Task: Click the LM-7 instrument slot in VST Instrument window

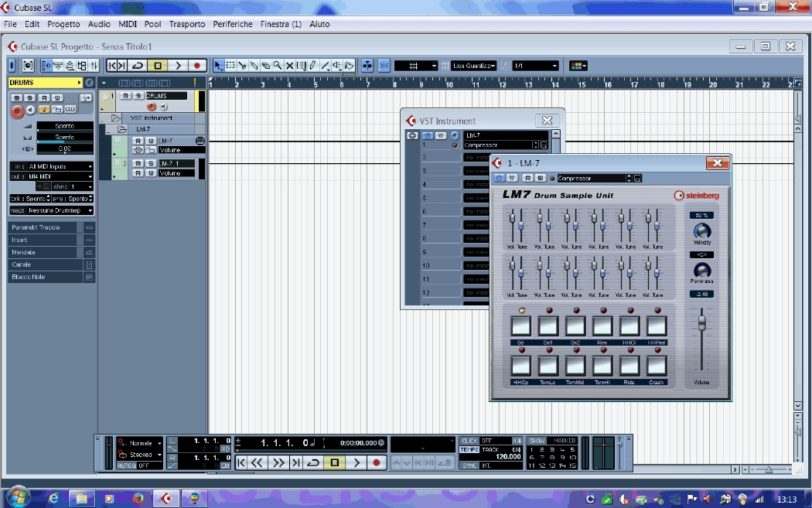Action: [x=505, y=135]
